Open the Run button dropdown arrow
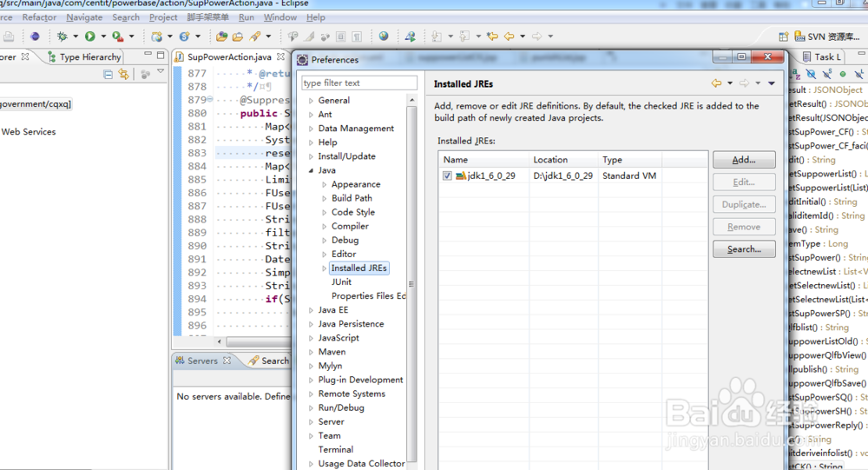868x470 pixels. coord(103,36)
